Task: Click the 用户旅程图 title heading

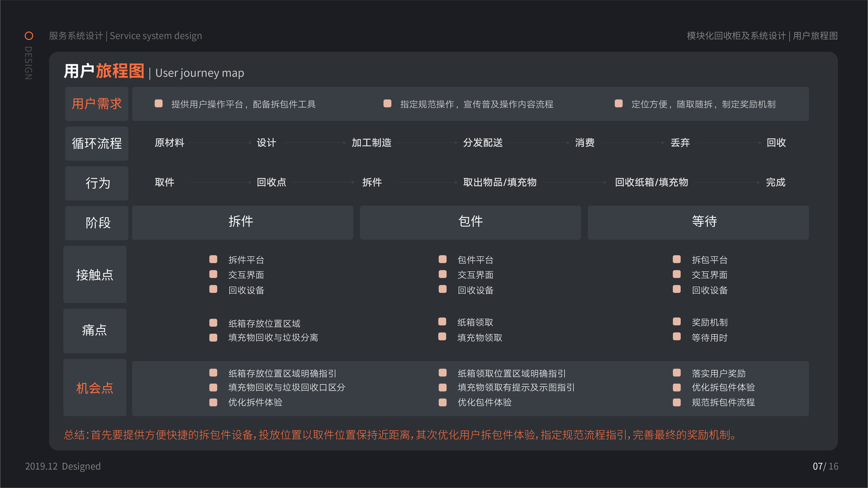Action: pos(104,71)
